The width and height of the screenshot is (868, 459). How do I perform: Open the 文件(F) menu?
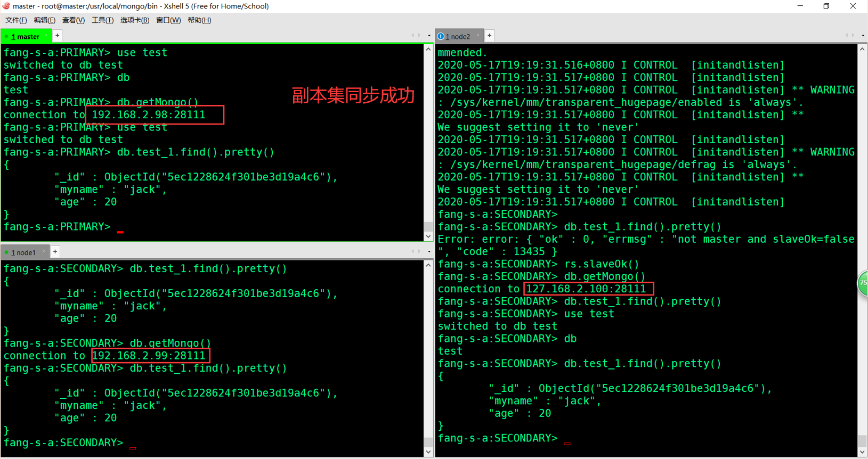point(16,20)
